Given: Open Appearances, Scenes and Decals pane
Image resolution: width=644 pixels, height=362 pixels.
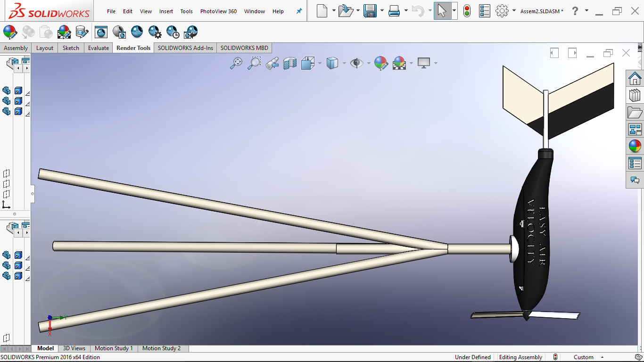Looking at the screenshot, I should click(x=635, y=146).
